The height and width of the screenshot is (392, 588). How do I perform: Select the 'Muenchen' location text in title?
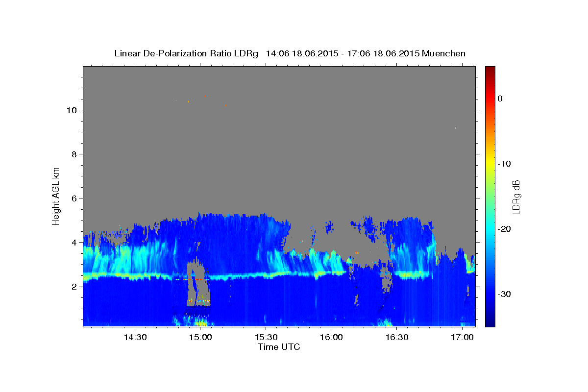pos(443,53)
